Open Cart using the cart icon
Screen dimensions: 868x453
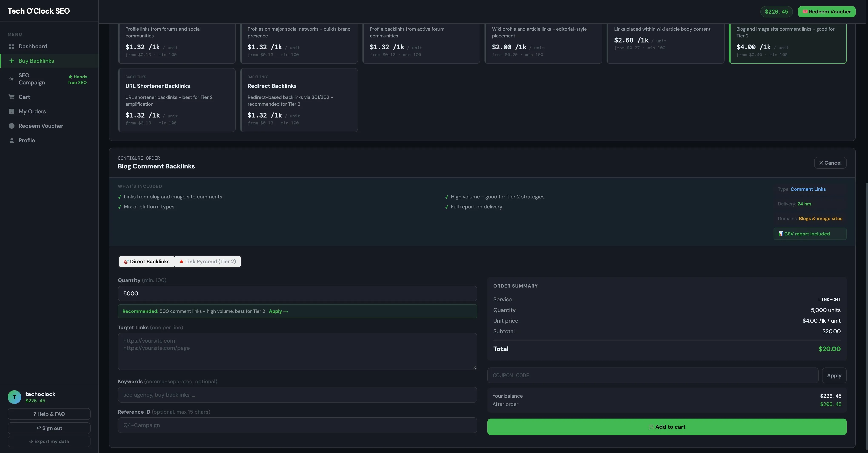[x=11, y=97]
